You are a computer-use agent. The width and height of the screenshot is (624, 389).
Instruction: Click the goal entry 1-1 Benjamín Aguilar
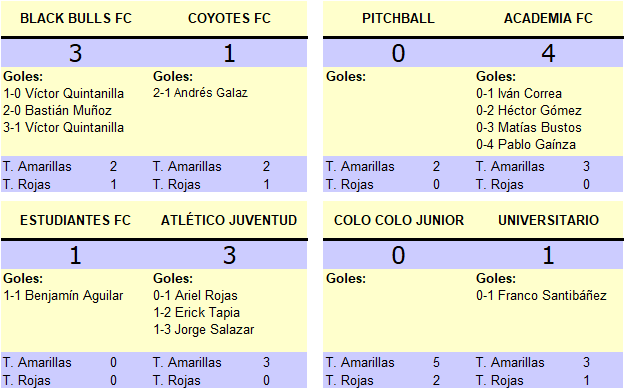coord(63,296)
